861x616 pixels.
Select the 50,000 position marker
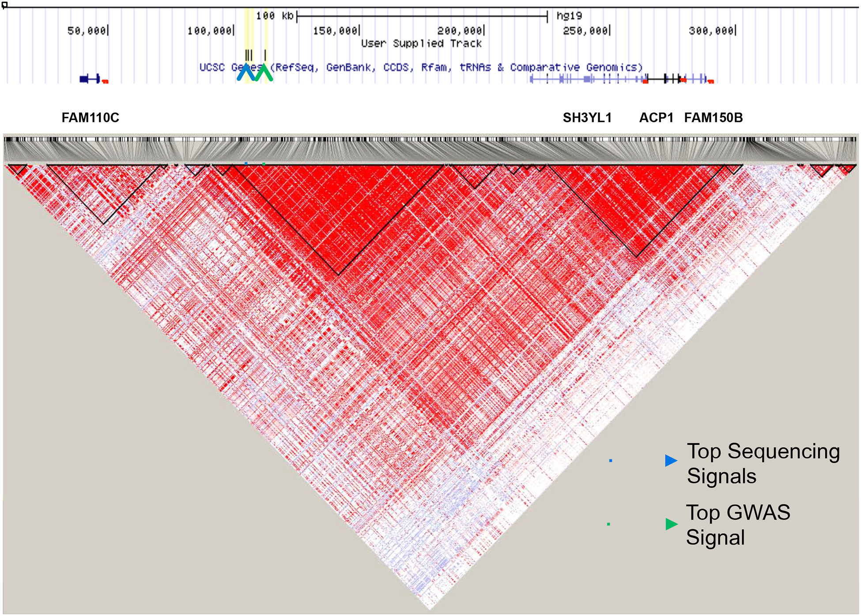(x=87, y=31)
